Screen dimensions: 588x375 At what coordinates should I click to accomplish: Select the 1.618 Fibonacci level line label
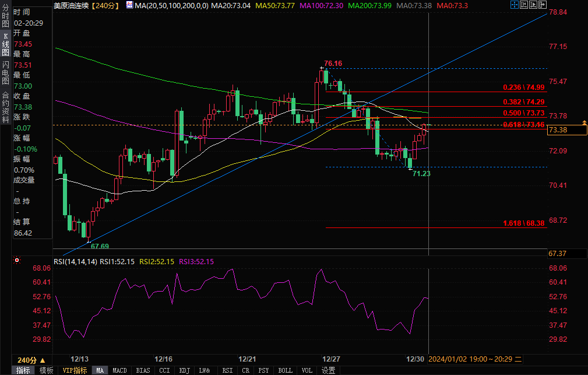tap(523, 223)
